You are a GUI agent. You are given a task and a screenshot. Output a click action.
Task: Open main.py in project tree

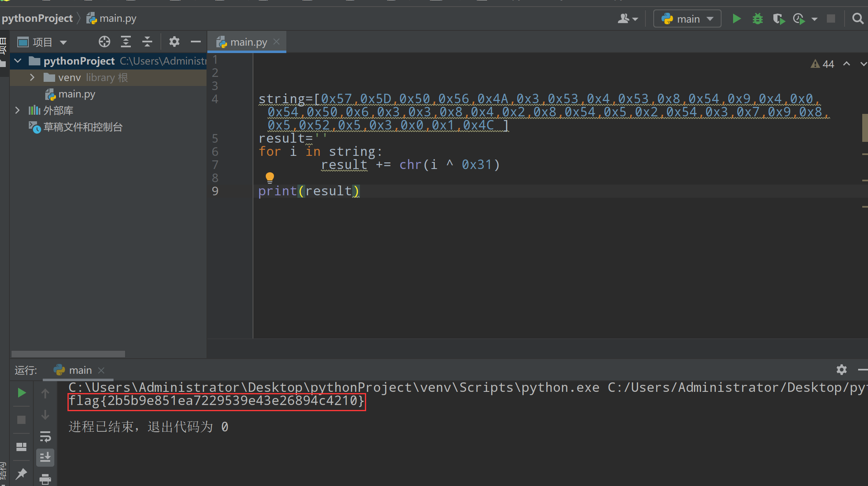77,94
